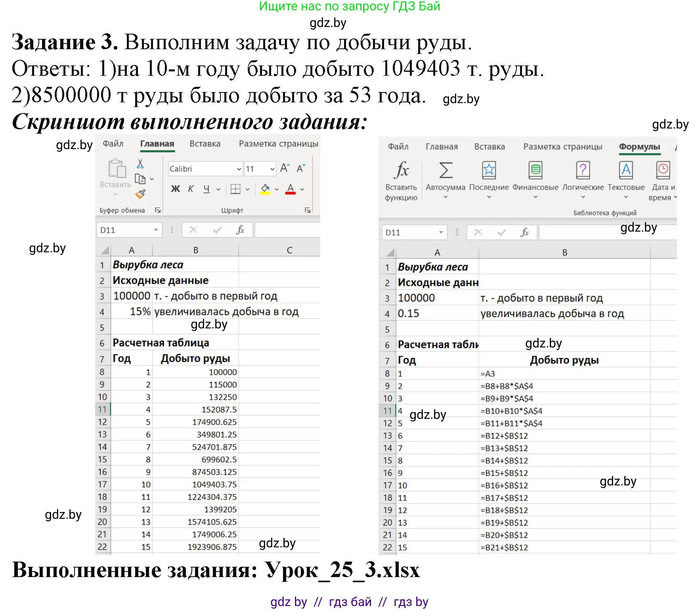Click cell with value 1049403.75
700x610 pixels.
tap(196, 484)
